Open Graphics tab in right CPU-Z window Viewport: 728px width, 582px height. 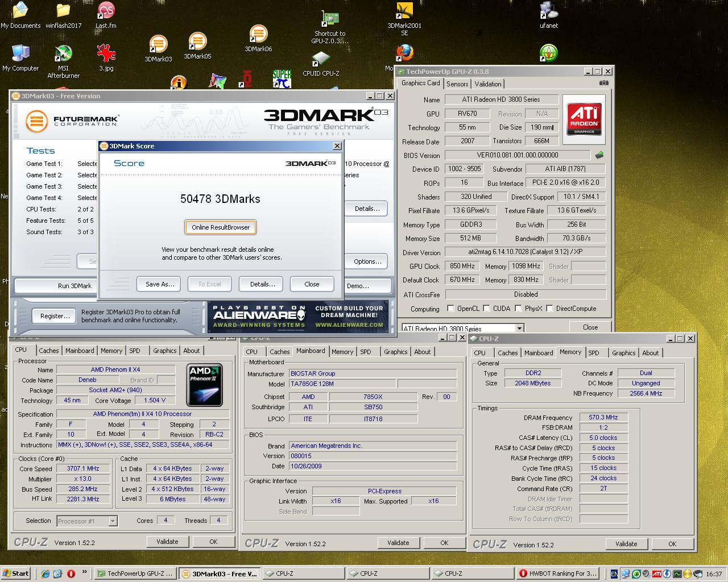click(x=624, y=353)
